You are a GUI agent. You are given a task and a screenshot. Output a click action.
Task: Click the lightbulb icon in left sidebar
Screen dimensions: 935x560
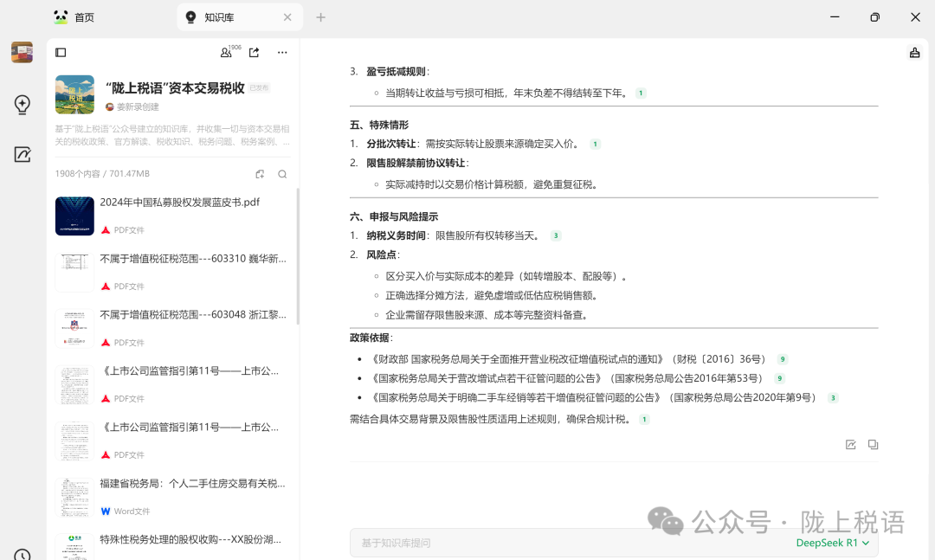tap(23, 105)
